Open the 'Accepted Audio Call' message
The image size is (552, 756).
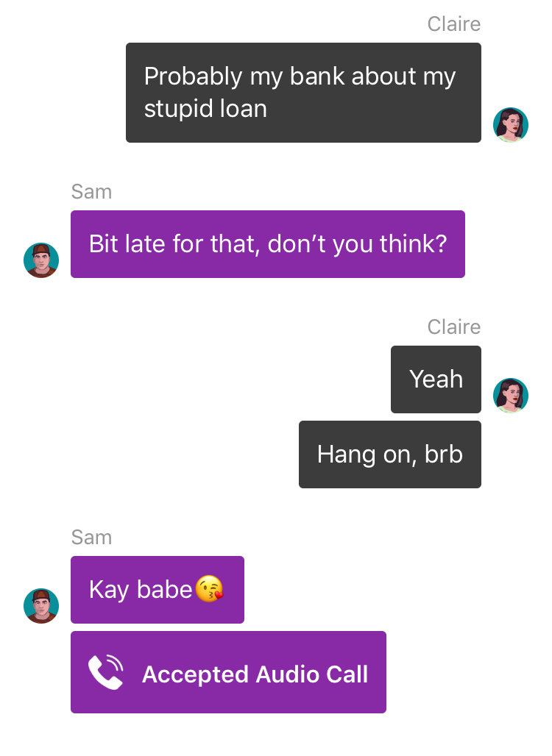[228, 672]
